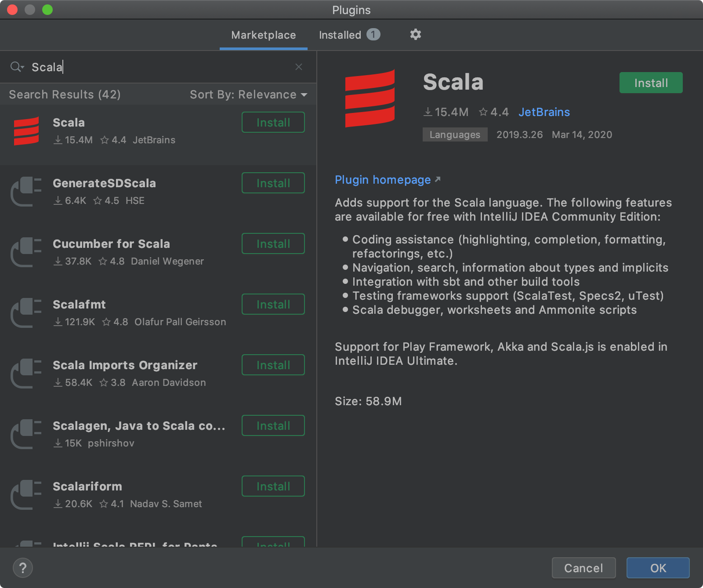Open the Plugin homepage link
The height and width of the screenshot is (588, 703).
[x=383, y=180]
